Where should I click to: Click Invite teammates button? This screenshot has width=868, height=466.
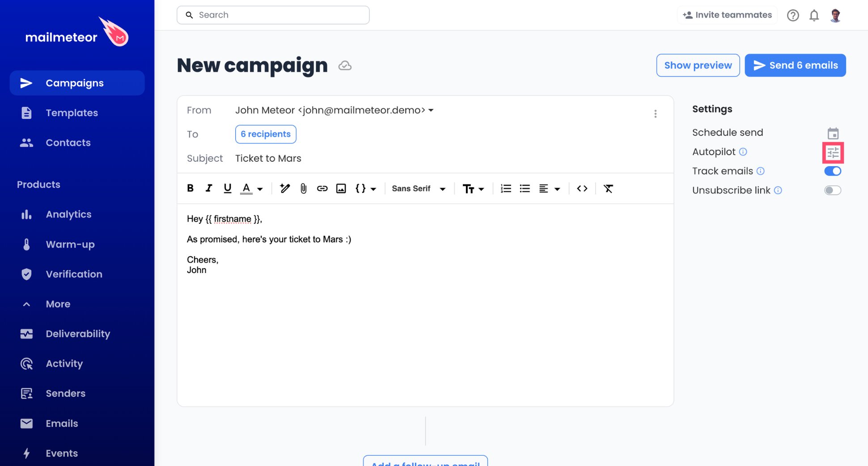(x=727, y=15)
